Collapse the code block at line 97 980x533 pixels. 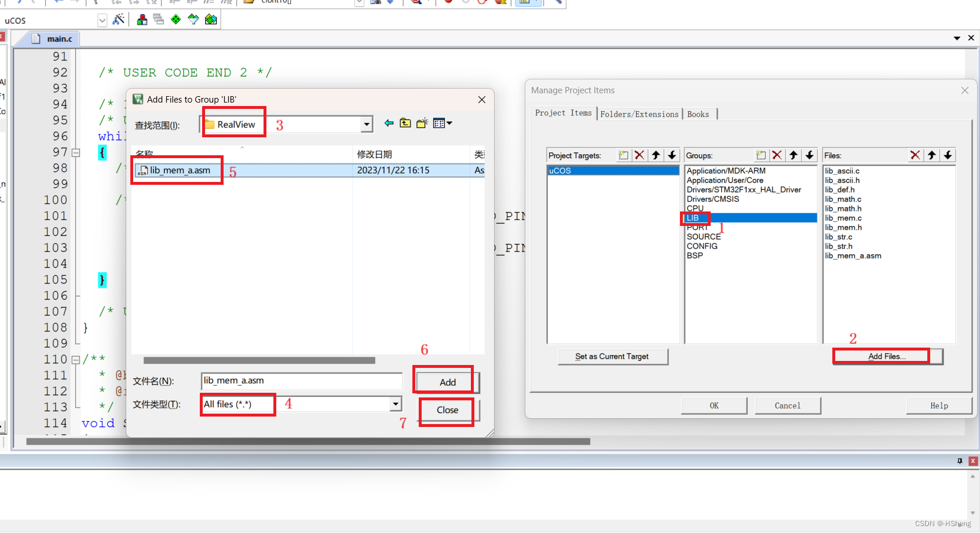pos(76,152)
